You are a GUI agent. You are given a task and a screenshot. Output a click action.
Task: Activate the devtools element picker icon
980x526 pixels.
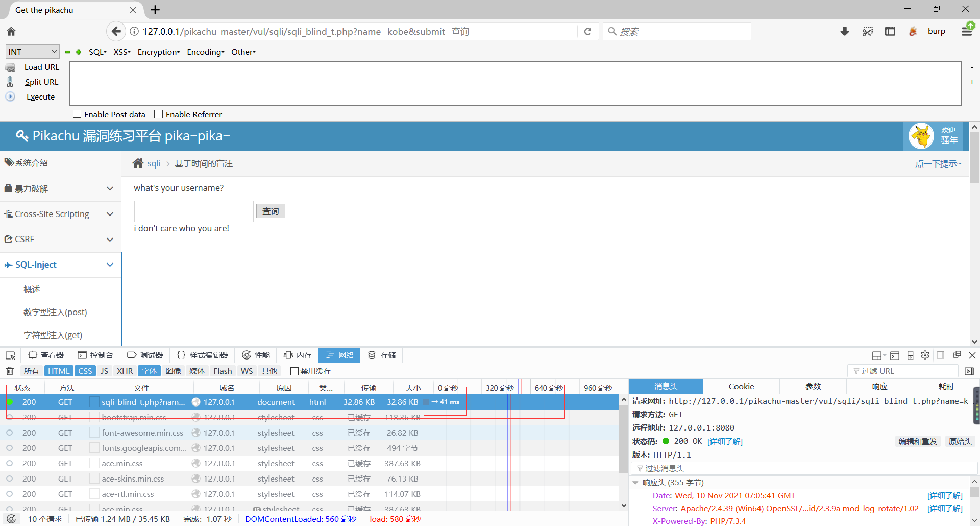click(x=10, y=355)
